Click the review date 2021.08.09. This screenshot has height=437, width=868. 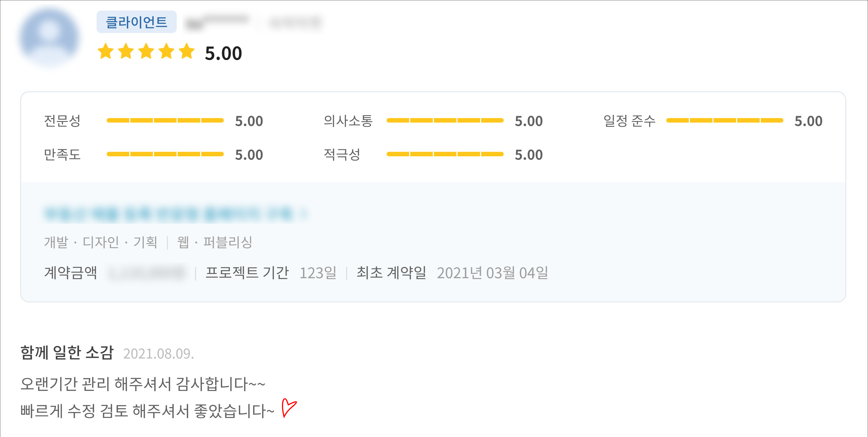[x=158, y=354]
